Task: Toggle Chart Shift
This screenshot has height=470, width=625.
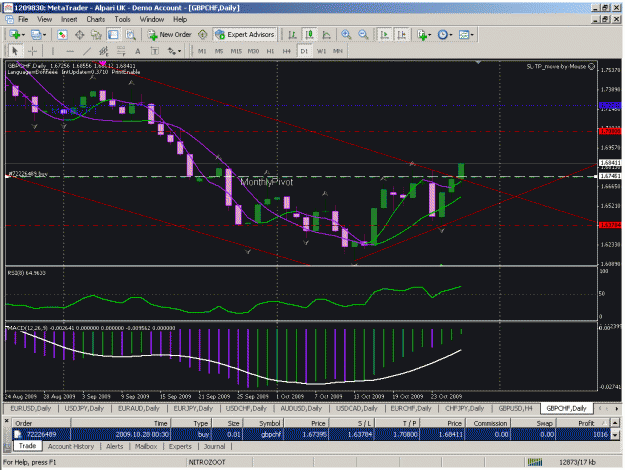Action: 402,35
